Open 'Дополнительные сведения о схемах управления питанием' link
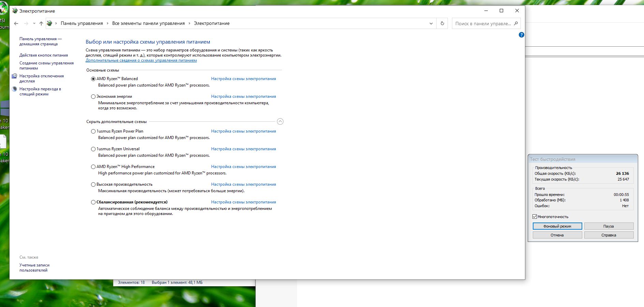The image size is (644, 307). point(141,60)
